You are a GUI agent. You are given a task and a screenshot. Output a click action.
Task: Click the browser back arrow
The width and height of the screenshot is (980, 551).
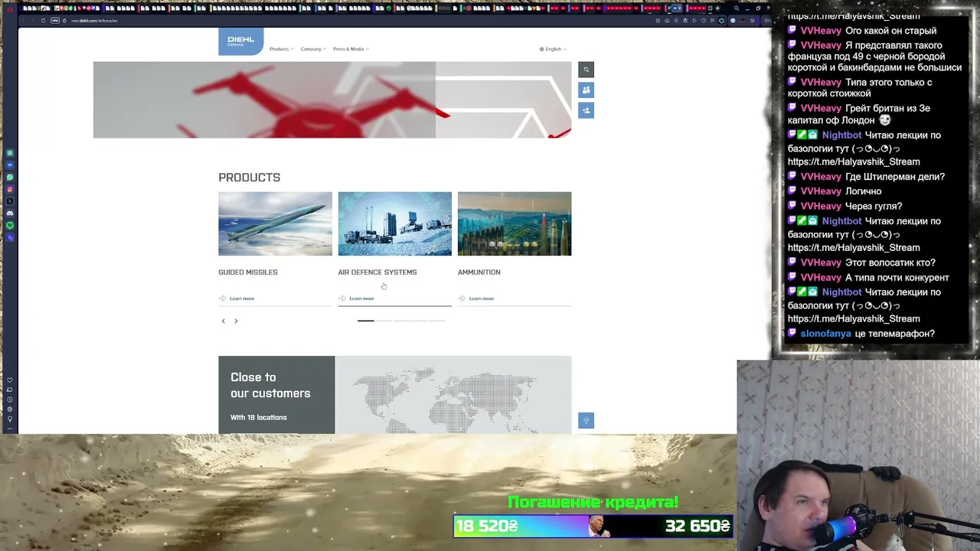coord(22,21)
